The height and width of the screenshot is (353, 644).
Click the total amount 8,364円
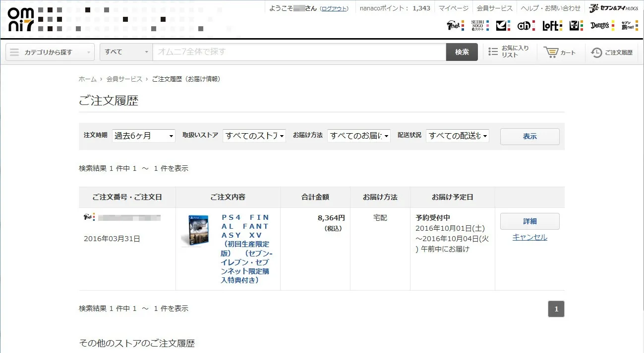click(x=331, y=218)
